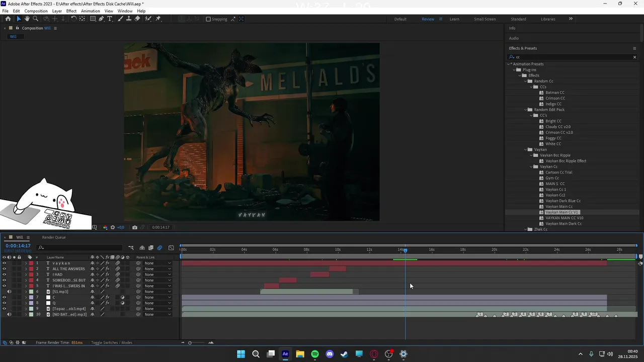The width and height of the screenshot is (644, 362).
Task: Select the Home icon in toolbar
Action: 8,19
